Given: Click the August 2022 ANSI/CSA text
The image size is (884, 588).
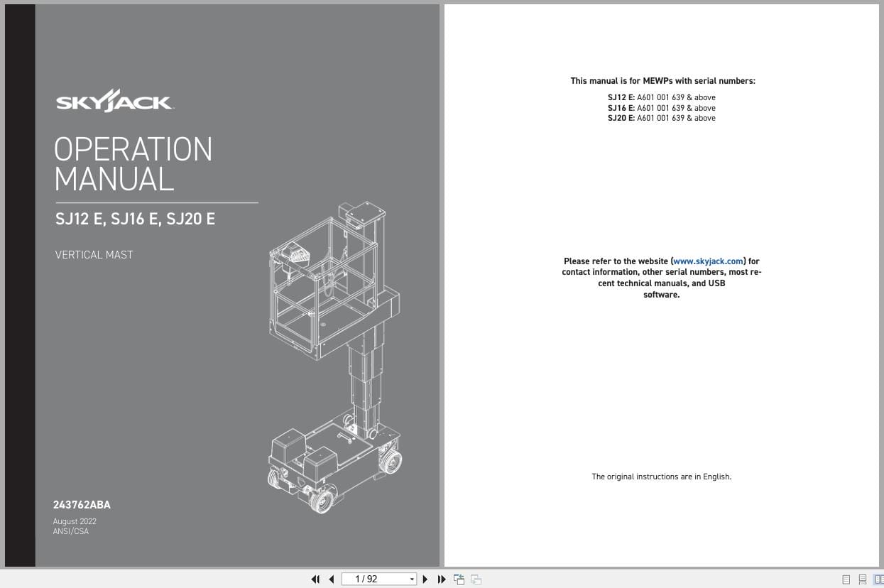Looking at the screenshot, I should [75, 526].
